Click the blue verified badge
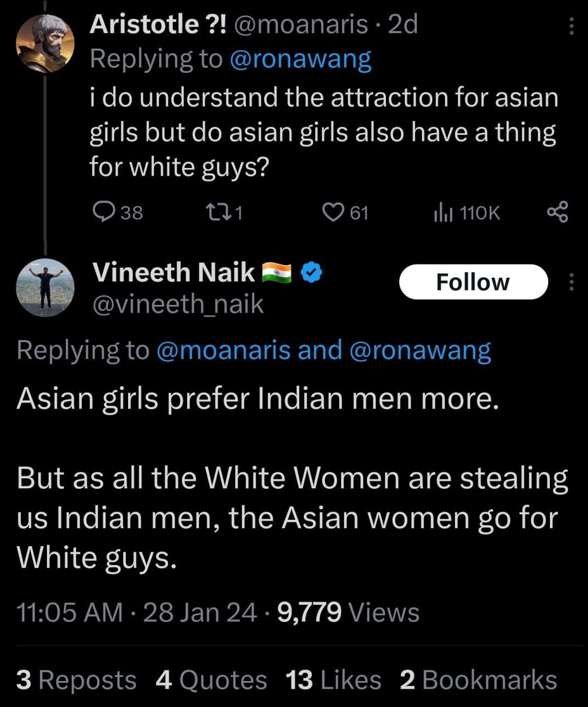The height and width of the screenshot is (707, 588). pos(312,272)
